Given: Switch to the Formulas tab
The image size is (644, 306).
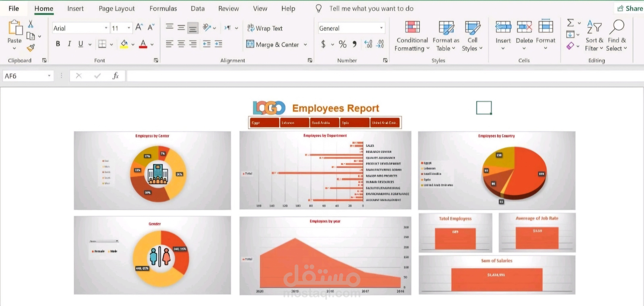Looking at the screenshot, I should click(x=163, y=8).
